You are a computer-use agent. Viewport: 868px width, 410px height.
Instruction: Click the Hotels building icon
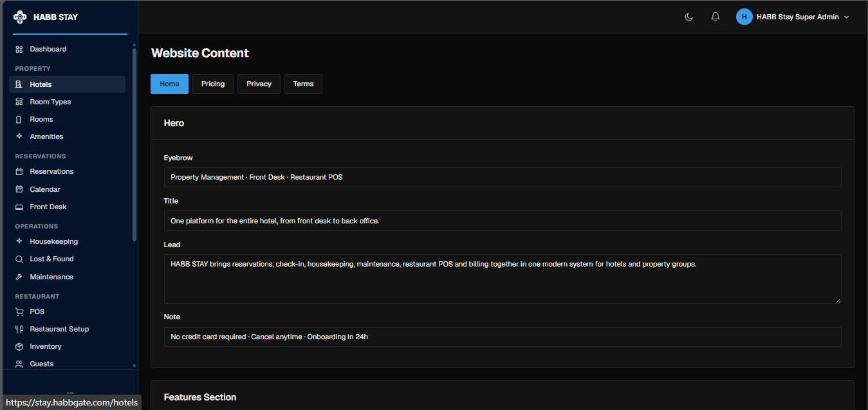point(19,84)
